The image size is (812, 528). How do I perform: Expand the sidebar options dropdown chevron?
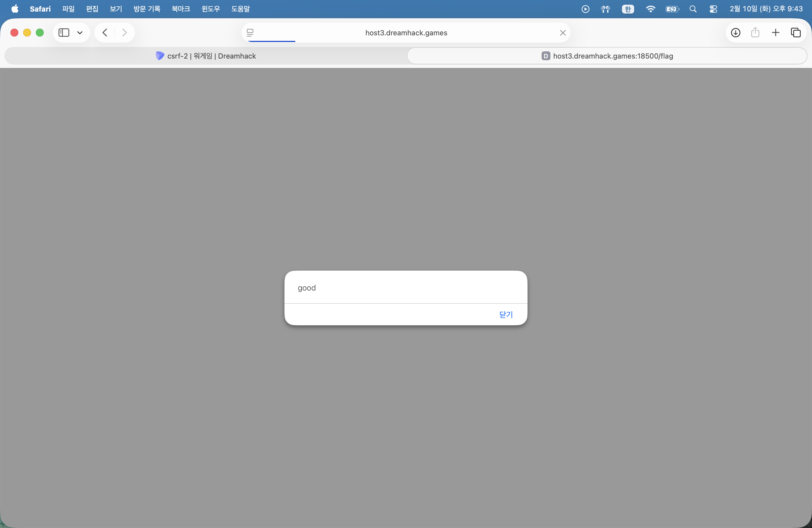(80, 33)
